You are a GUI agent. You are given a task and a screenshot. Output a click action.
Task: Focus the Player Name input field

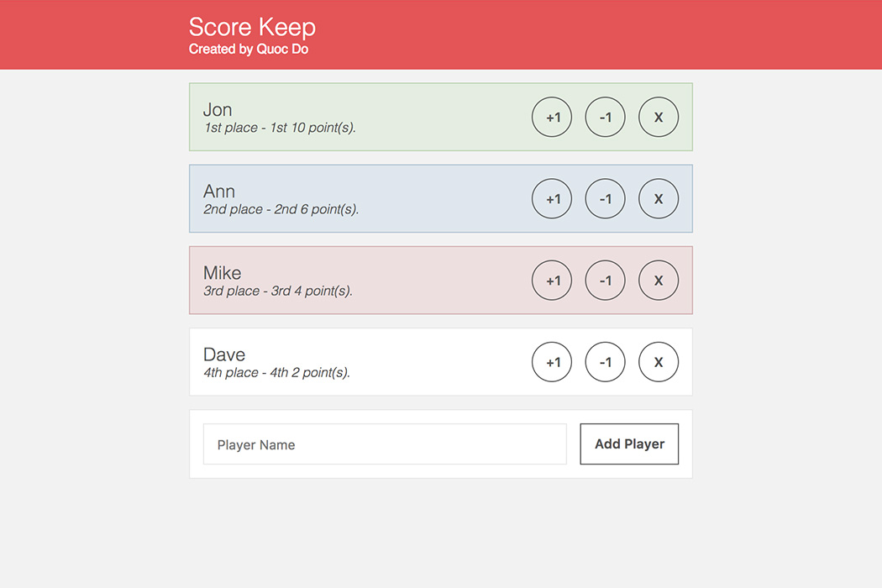(x=385, y=444)
